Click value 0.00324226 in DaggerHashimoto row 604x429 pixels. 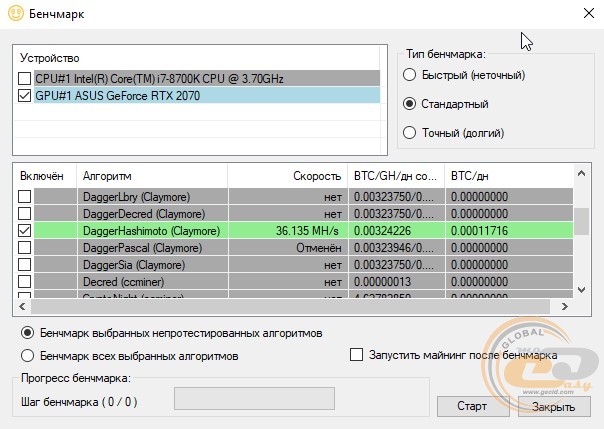(383, 231)
